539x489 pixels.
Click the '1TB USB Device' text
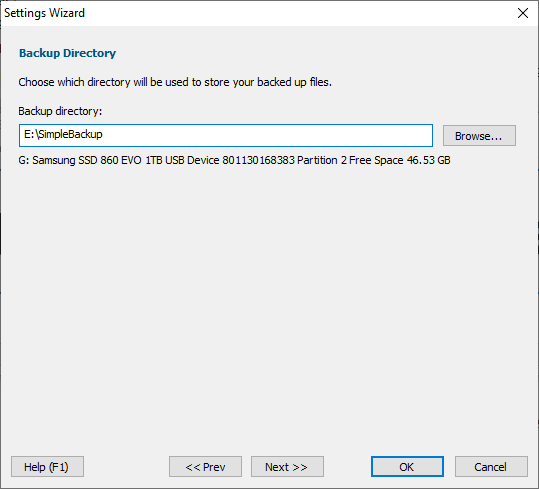[182, 160]
